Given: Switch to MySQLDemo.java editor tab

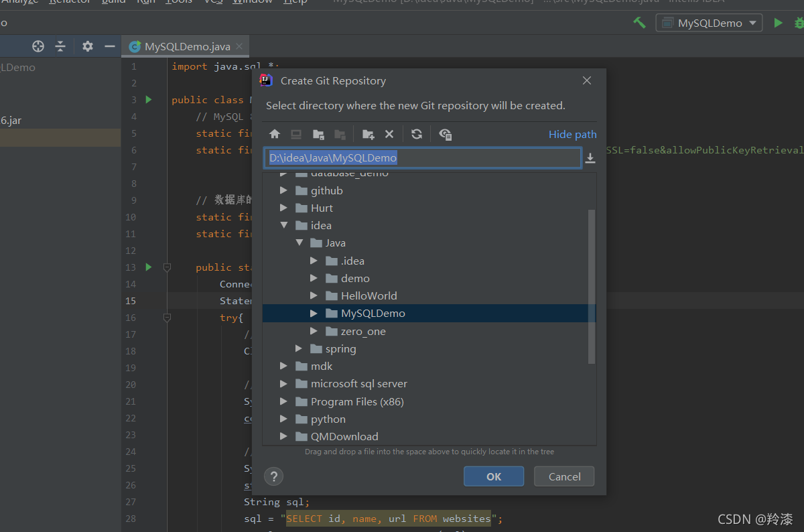Looking at the screenshot, I should [186, 46].
